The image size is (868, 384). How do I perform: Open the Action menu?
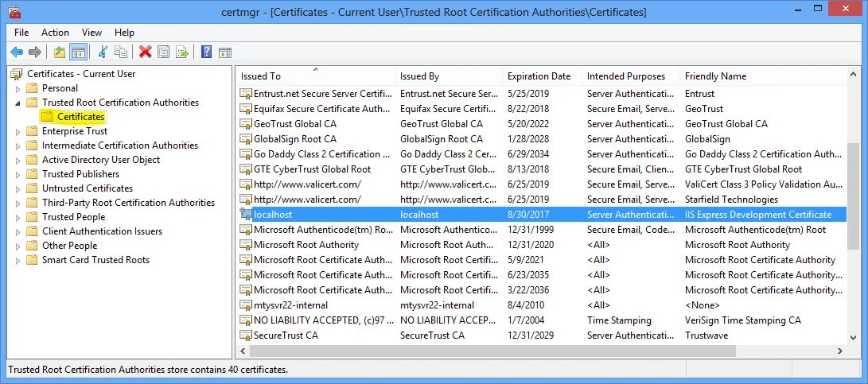click(56, 33)
